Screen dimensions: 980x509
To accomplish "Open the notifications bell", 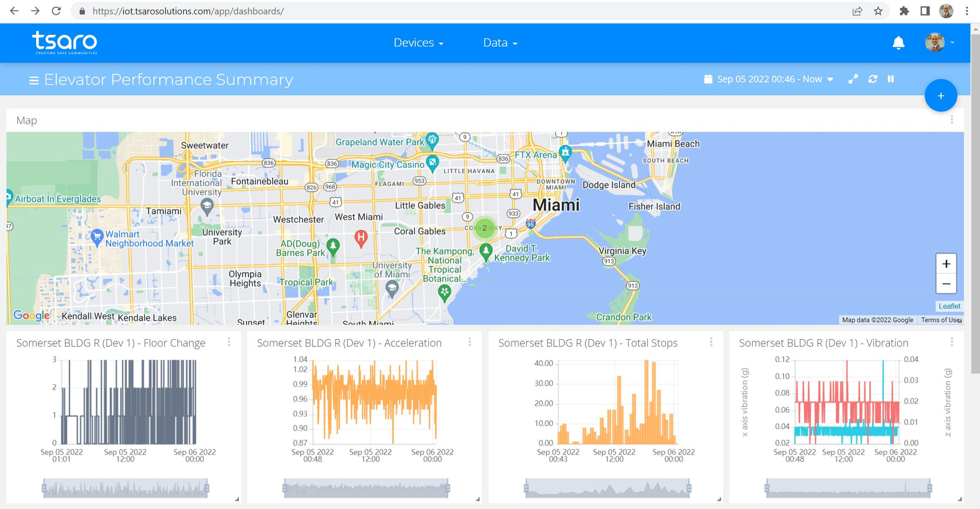I will point(898,43).
